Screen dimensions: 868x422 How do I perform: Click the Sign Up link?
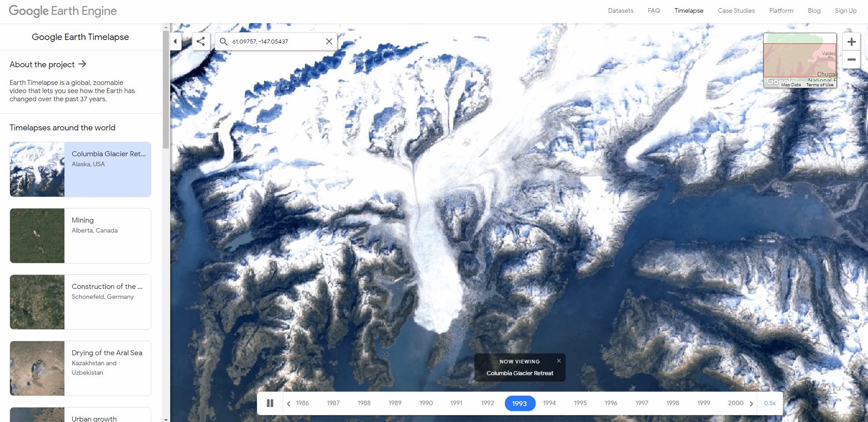point(846,10)
